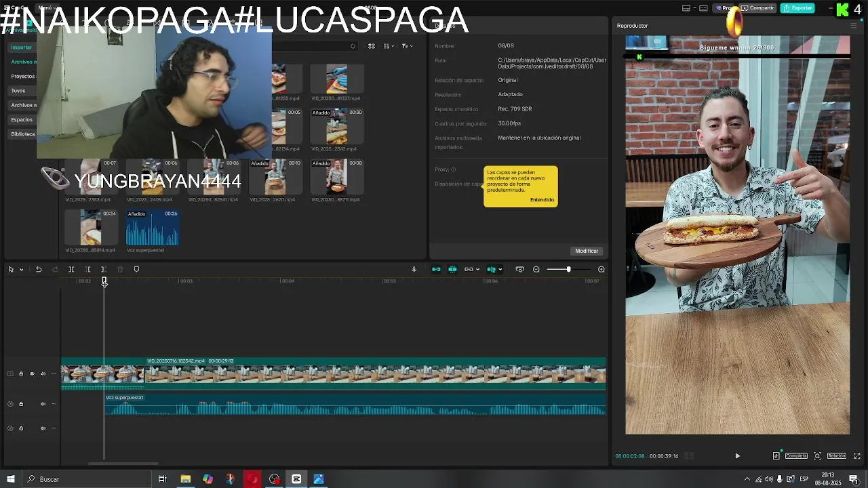This screenshot has height=488, width=868.
Task: Select the VID_20250...85814.mp4 thumbnail
Action: coord(90,228)
